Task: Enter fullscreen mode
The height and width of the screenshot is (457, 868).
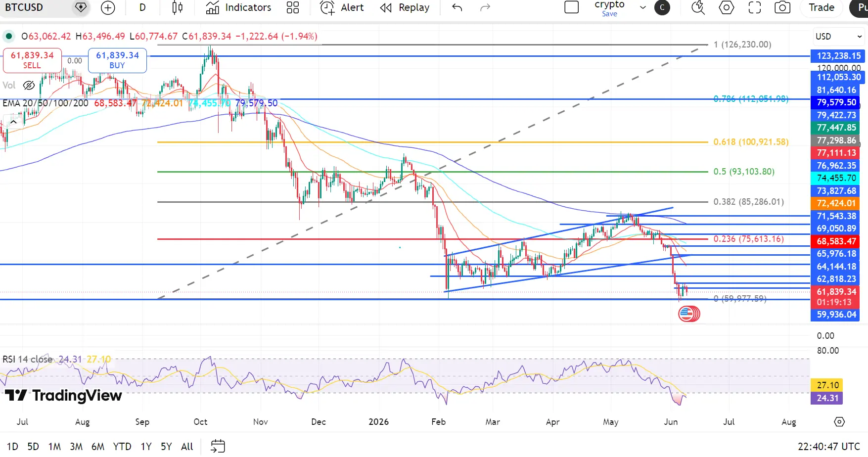Action: pyautogui.click(x=755, y=7)
